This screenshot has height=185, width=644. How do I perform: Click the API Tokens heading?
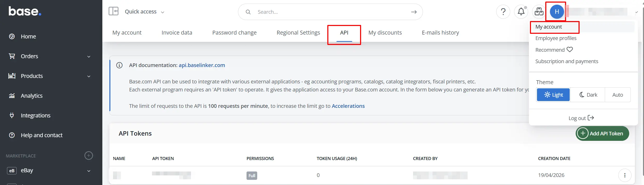pyautogui.click(x=135, y=133)
